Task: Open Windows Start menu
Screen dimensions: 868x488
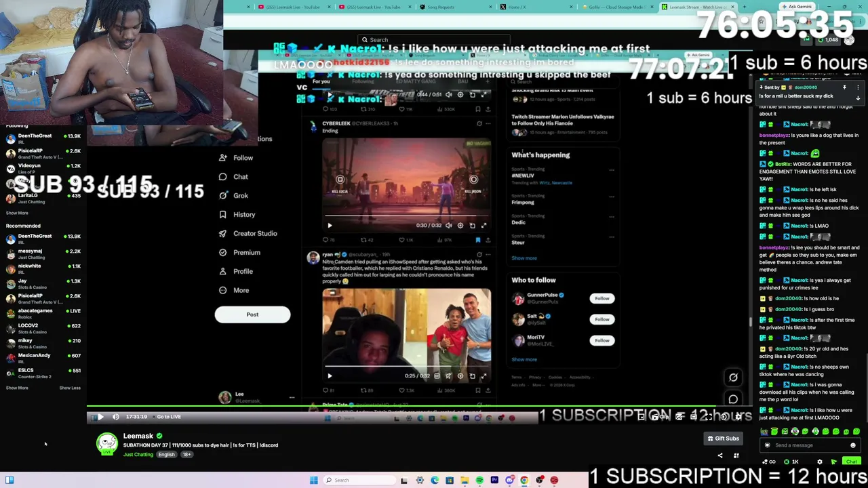Action: point(313,480)
